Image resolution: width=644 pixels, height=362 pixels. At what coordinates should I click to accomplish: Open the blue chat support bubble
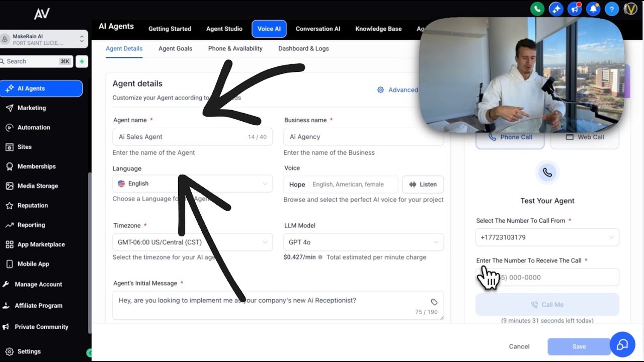click(x=622, y=344)
